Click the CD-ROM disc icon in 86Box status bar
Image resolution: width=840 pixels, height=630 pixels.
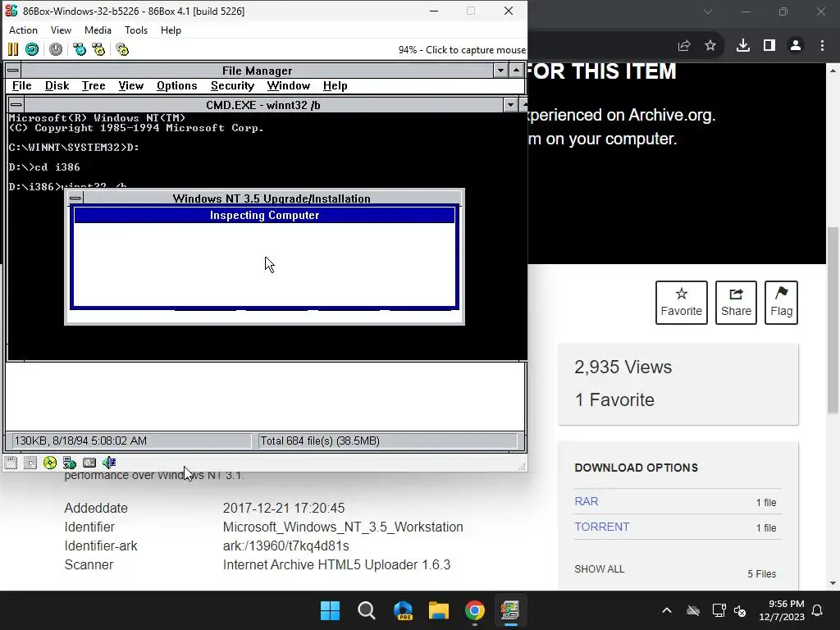coord(50,463)
